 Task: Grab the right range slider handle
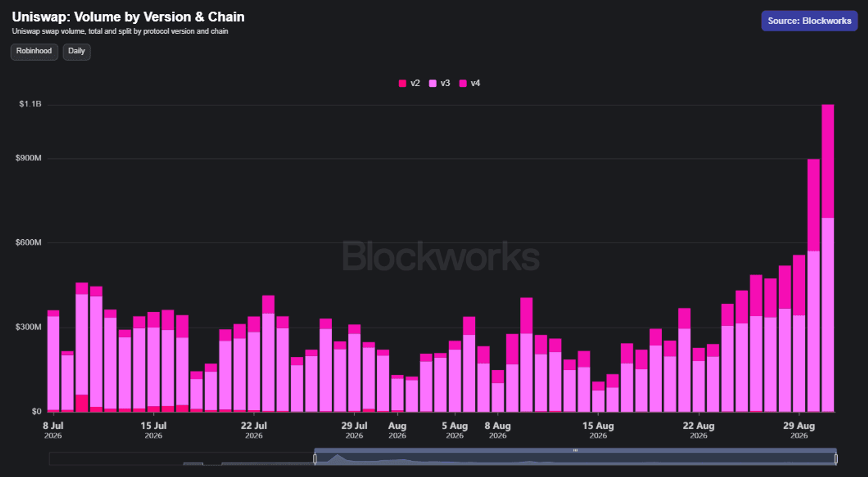point(836,459)
